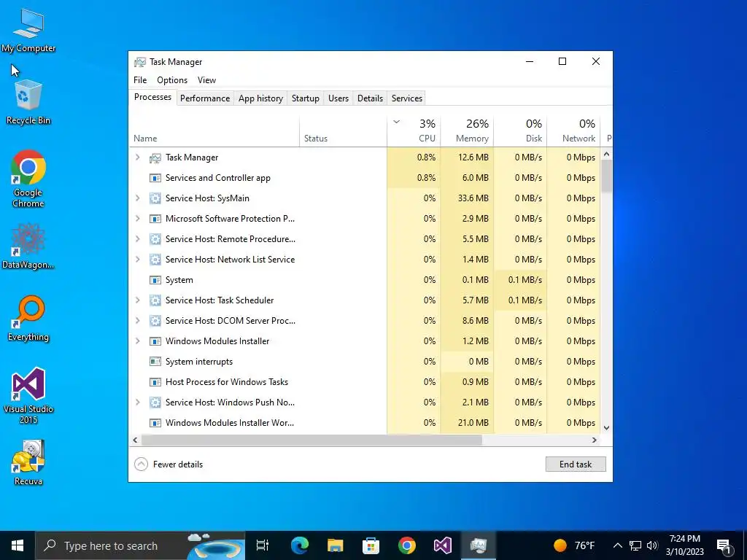This screenshot has width=747, height=560.
Task: Click inside the taskbar search box
Action: (141, 545)
